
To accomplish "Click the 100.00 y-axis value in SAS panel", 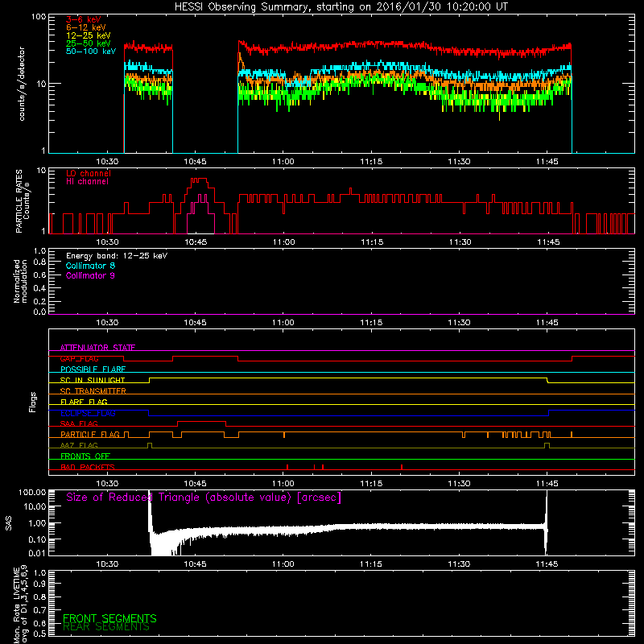I will (x=32, y=493).
